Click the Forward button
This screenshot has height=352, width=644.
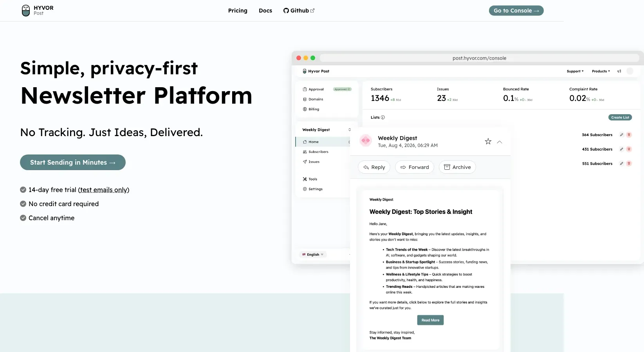point(415,167)
